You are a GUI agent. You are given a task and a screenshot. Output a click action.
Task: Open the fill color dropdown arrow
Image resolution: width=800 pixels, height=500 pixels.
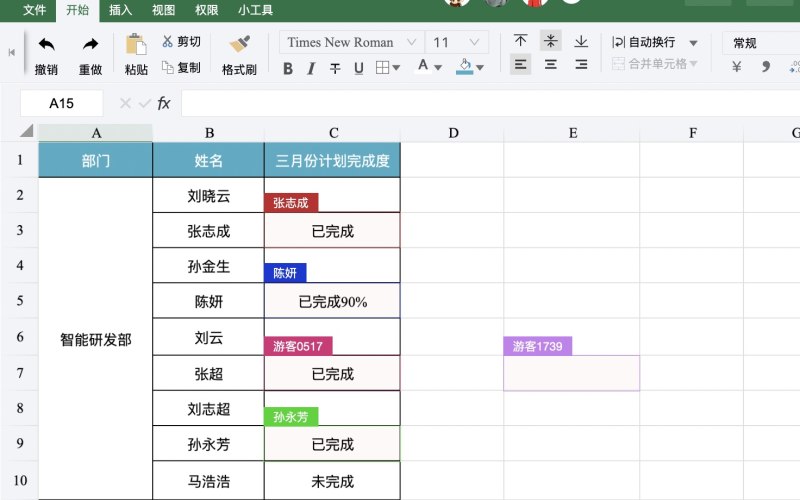pos(480,67)
